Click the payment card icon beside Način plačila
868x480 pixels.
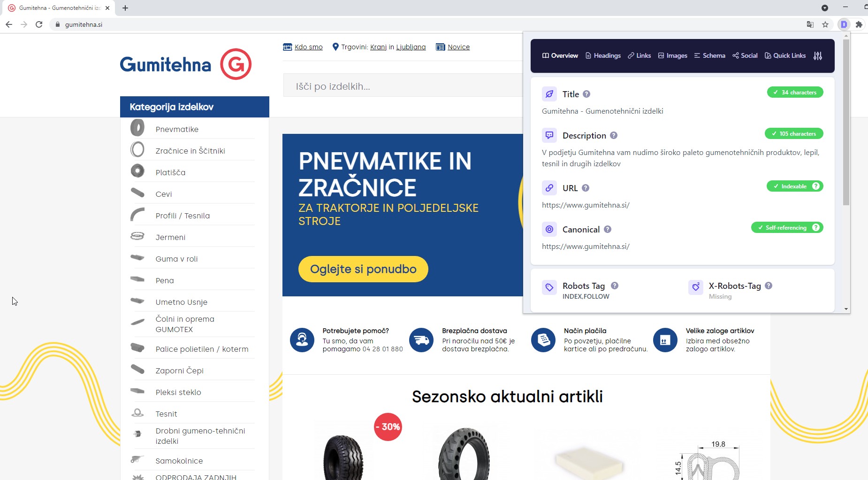[543, 340]
